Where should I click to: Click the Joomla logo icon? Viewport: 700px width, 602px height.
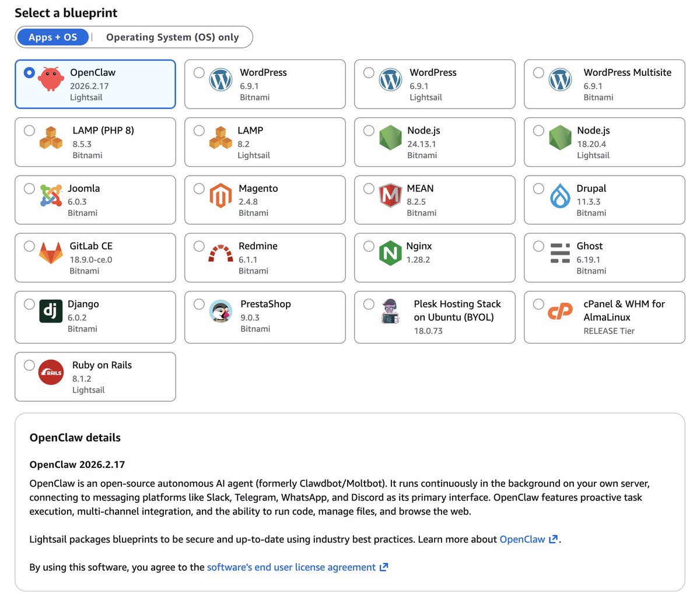(51, 195)
